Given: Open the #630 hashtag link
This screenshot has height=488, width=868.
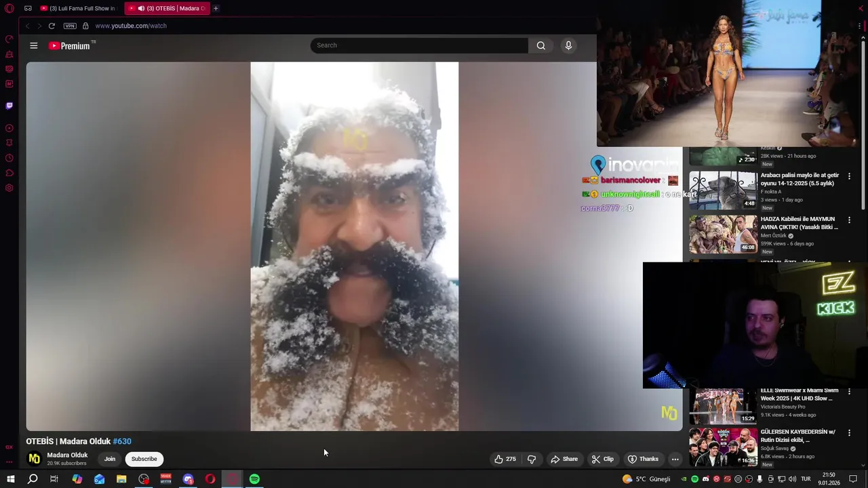Looking at the screenshot, I should tap(122, 441).
